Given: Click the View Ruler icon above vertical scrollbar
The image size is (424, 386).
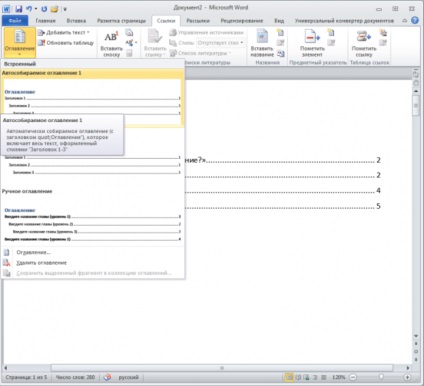Looking at the screenshot, I should tap(416, 74).
